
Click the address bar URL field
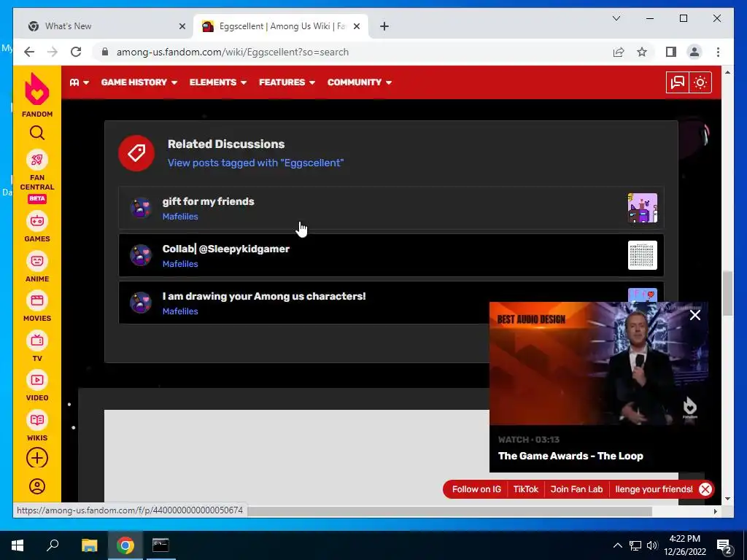click(352, 52)
